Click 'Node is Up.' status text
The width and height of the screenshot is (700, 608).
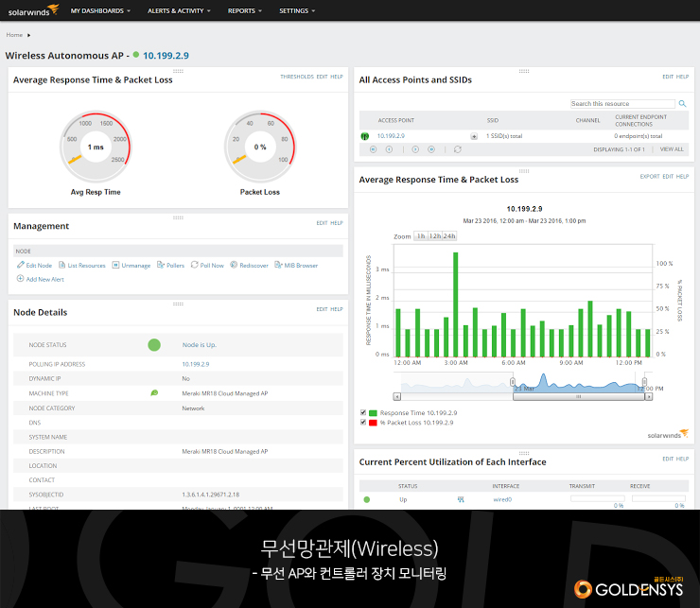[199, 344]
